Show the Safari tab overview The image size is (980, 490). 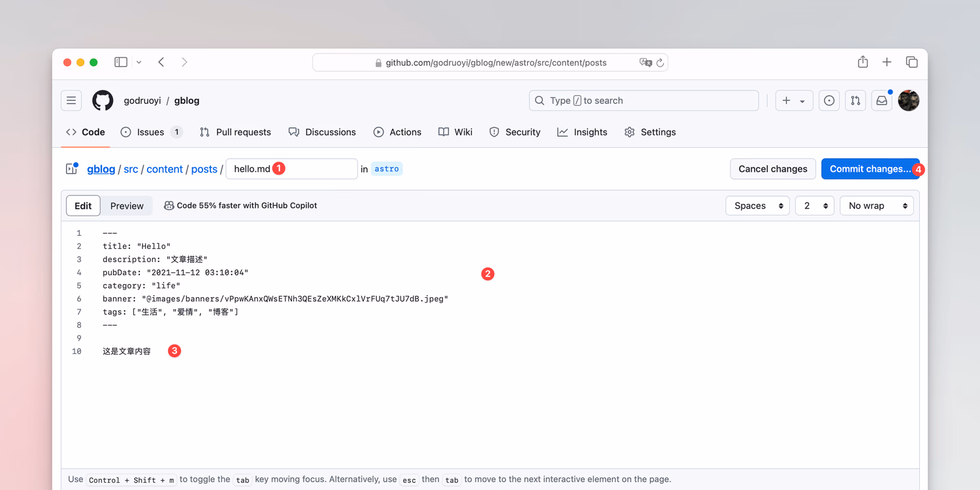tap(911, 62)
